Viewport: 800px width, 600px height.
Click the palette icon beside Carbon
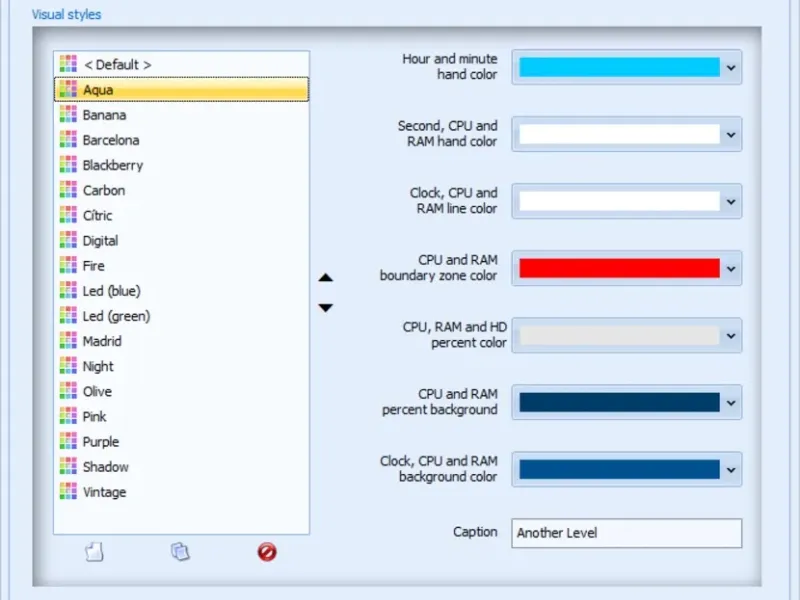click(x=68, y=190)
